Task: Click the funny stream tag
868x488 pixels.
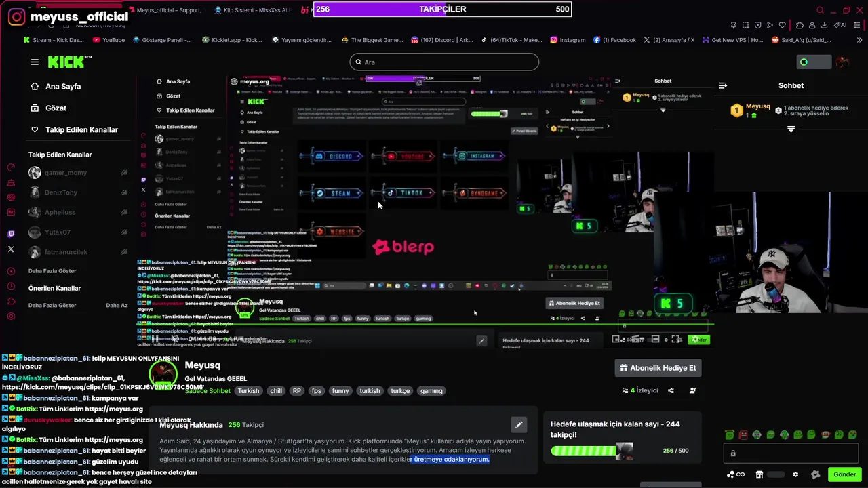Action: pyautogui.click(x=340, y=391)
